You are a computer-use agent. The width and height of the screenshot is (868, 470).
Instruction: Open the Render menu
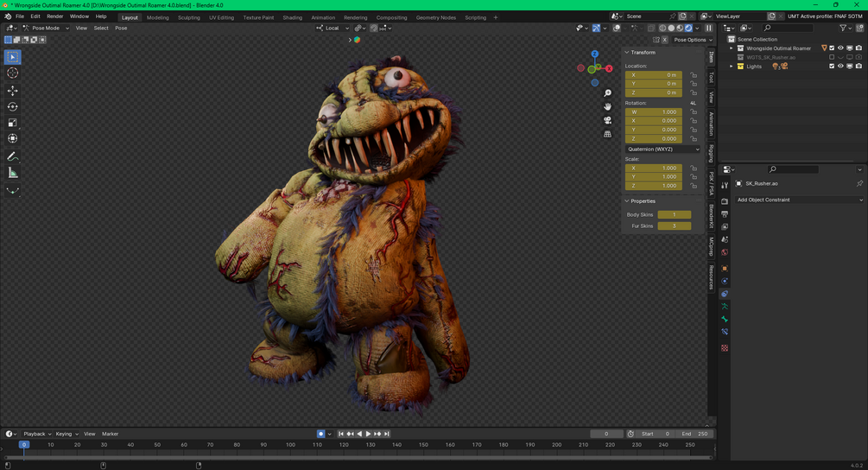(54, 16)
